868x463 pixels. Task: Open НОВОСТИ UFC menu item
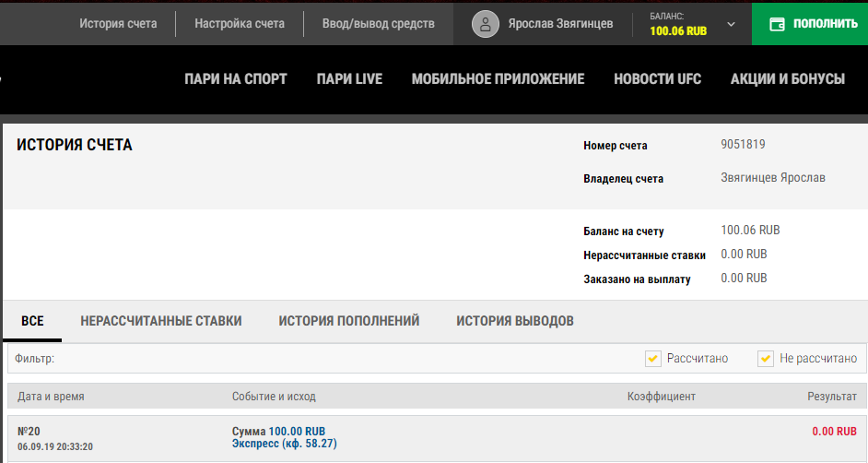point(658,79)
